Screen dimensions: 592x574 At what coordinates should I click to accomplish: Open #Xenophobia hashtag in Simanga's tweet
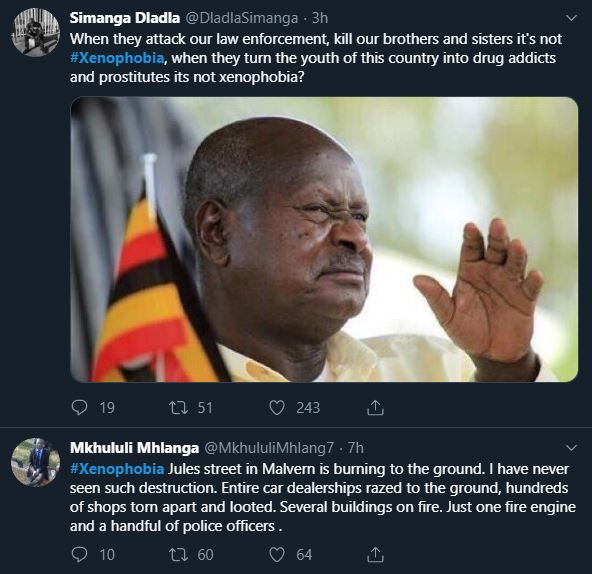117,58
